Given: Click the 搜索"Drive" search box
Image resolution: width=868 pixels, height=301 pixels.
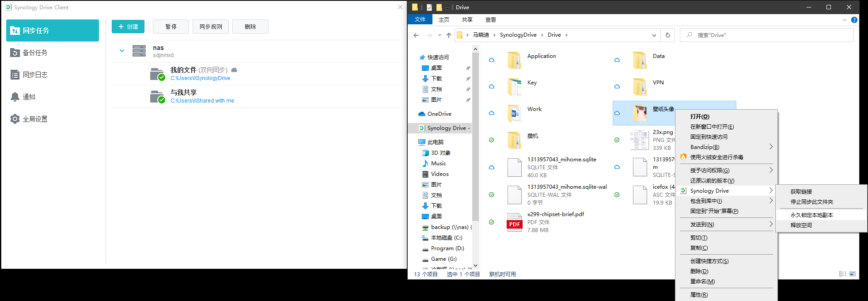Looking at the screenshot, I should (767, 35).
